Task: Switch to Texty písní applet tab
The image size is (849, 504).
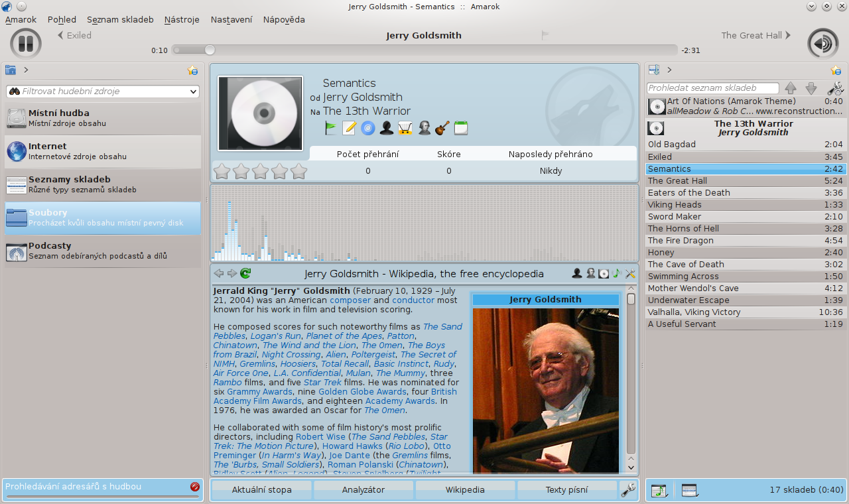Action: (567, 490)
